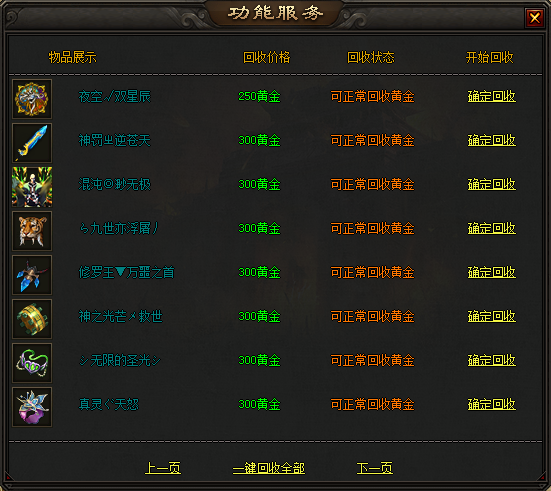Click the item name 修罗王▼万噩之首
This screenshot has height=491, width=551.
pyautogui.click(x=126, y=272)
